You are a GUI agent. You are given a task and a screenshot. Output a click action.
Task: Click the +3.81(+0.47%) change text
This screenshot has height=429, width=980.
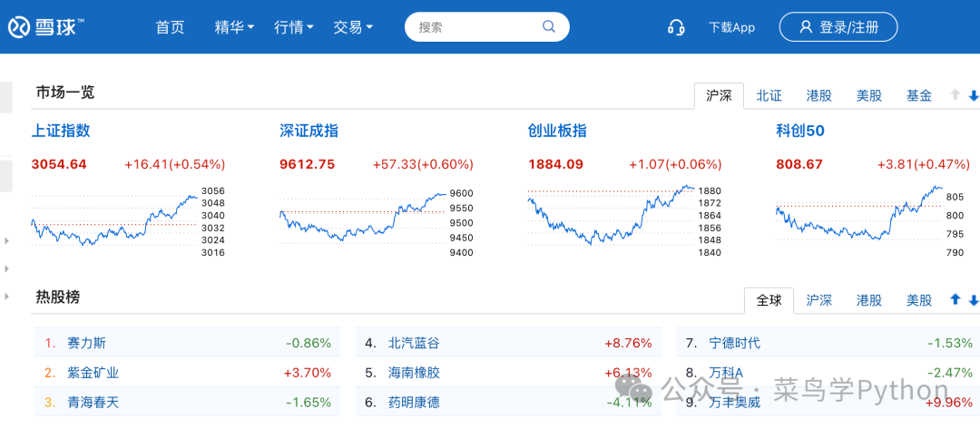coord(923,165)
